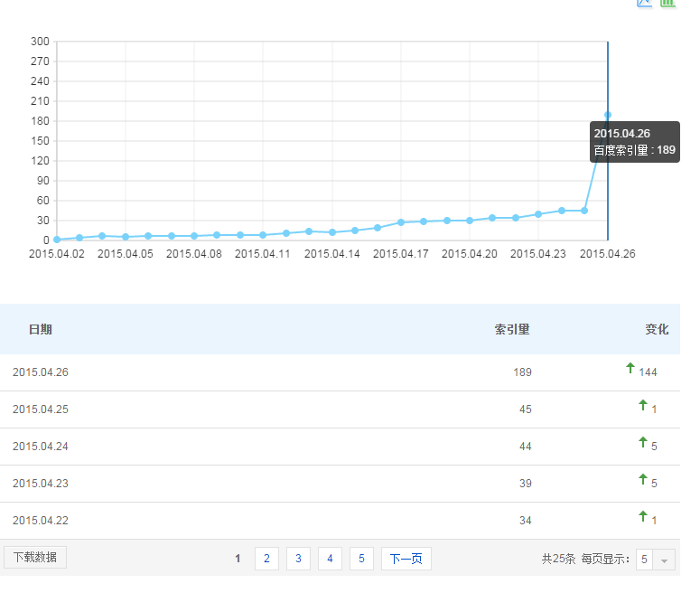Go to page 2 of results
This screenshot has width=700, height=593.
click(x=266, y=559)
